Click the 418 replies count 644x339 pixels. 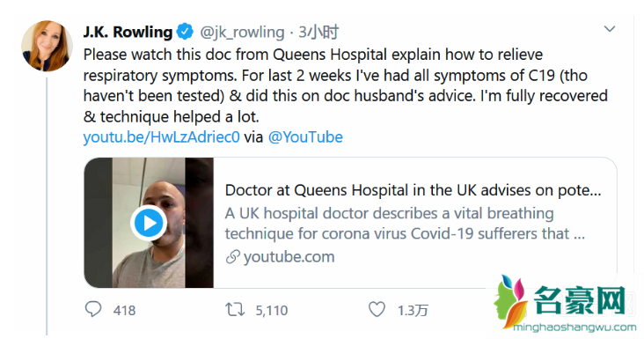pyautogui.click(x=124, y=310)
